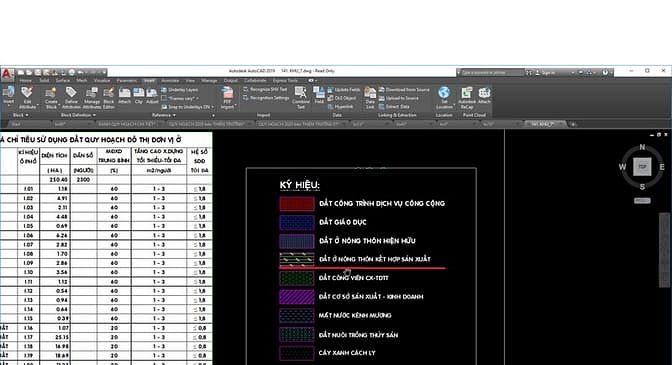Click the red public service land legend swatch
The image size is (672, 365).
tap(297, 204)
